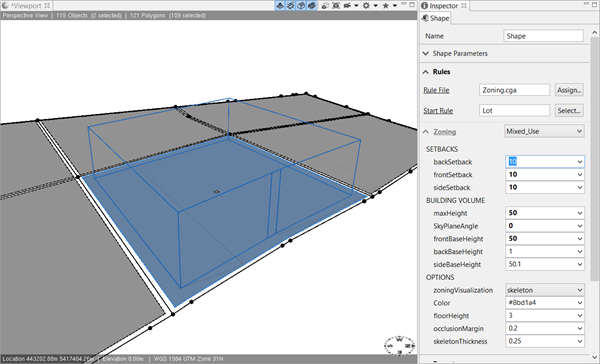
Task: Expand the Shape Parameters section
Action: [426, 54]
